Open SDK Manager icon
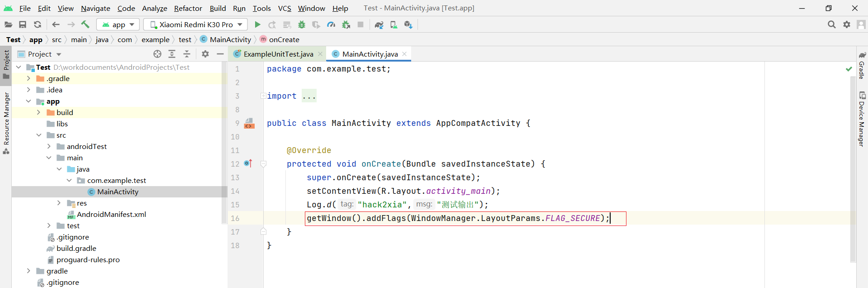Viewport: 868px width, 288px height. pyautogui.click(x=408, y=24)
